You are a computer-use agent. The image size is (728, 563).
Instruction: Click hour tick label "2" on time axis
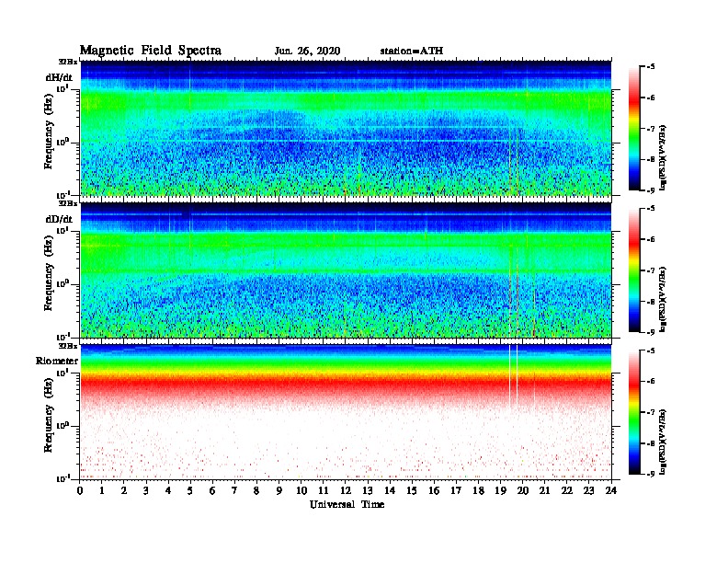pyautogui.click(x=124, y=491)
